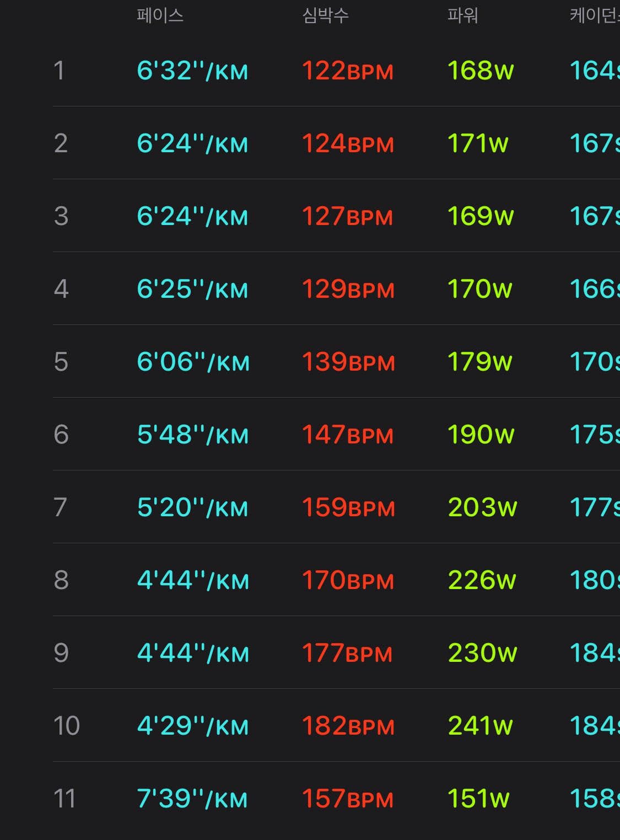This screenshot has height=840, width=620.
Task: Click power value 241W
Action: point(480,726)
